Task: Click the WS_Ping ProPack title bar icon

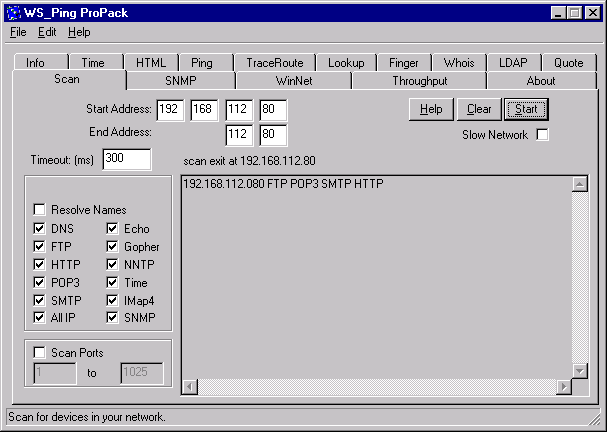Action: pos(14,13)
